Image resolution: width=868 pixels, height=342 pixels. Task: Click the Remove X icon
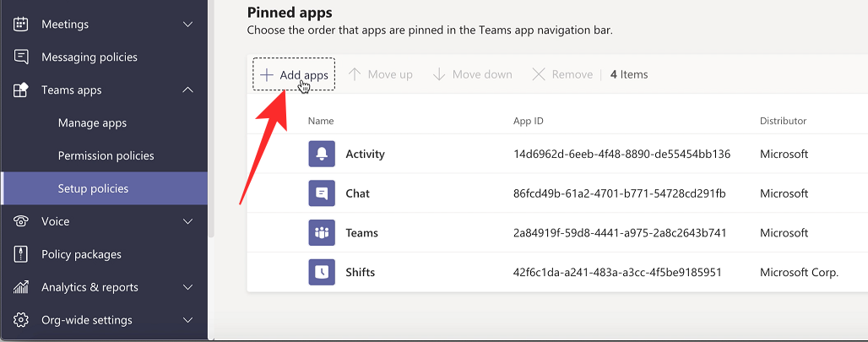click(x=539, y=74)
